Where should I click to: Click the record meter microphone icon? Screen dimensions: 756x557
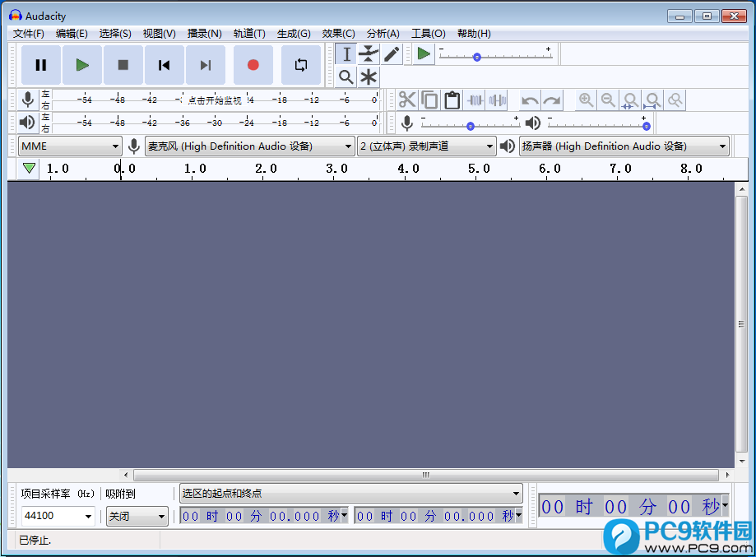pos(28,100)
